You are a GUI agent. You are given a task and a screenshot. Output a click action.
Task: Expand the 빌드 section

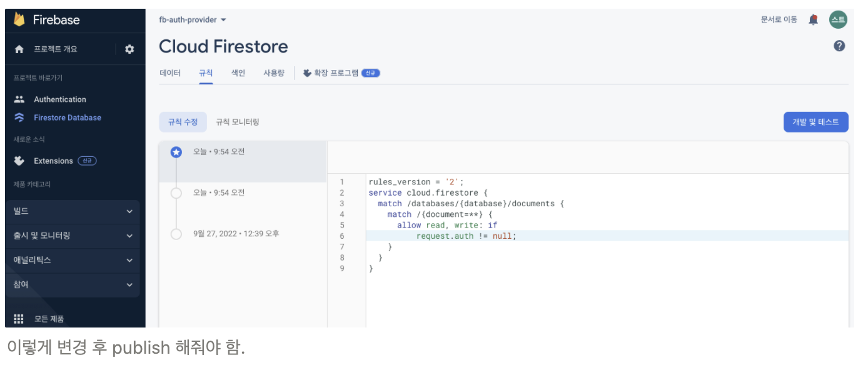[69, 211]
